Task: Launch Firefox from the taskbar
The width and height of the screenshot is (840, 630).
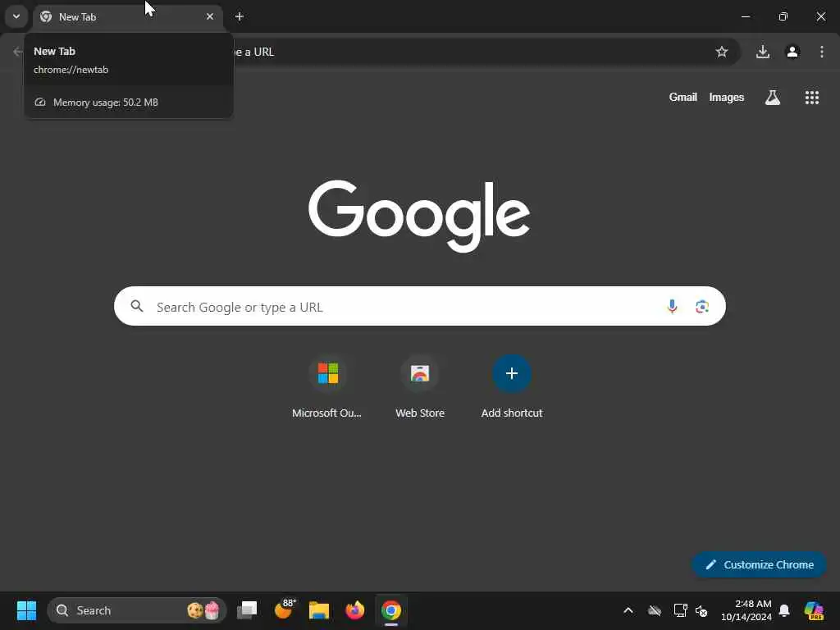Action: [354, 610]
